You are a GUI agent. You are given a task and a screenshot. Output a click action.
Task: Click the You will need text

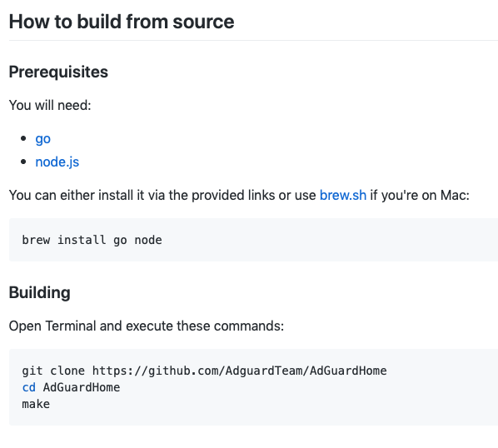(x=50, y=105)
